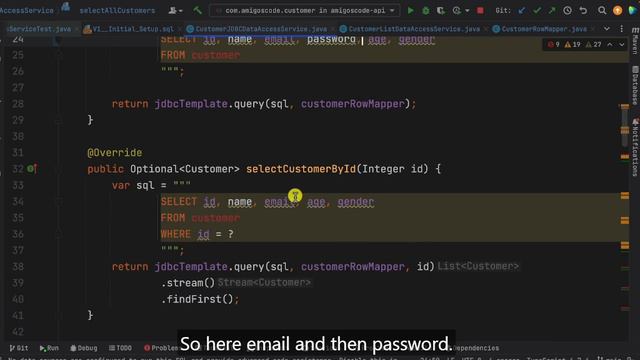This screenshot has width=640, height=360.
Task: Expand the profiler options dropdown arrow
Action: 467,11
